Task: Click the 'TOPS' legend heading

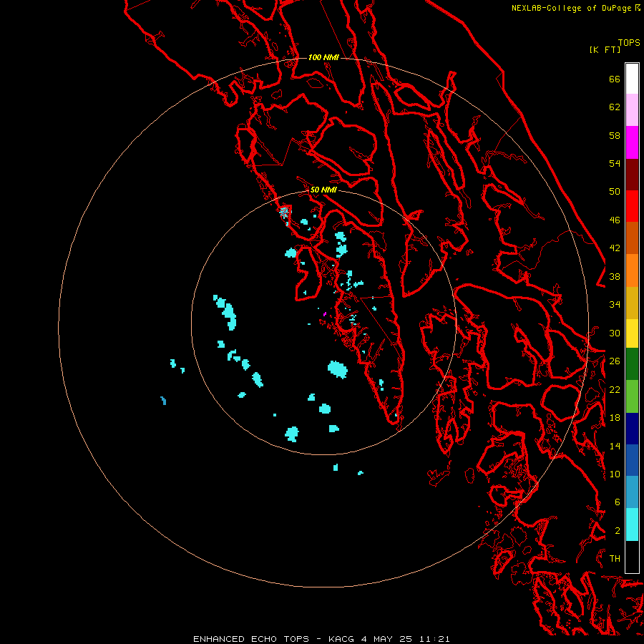Action: pos(629,43)
